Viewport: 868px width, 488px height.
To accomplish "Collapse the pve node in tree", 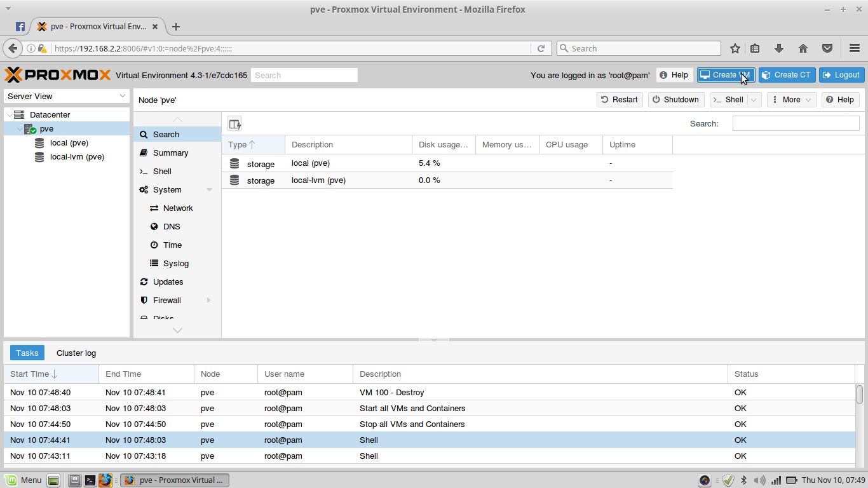I will click(x=19, y=129).
